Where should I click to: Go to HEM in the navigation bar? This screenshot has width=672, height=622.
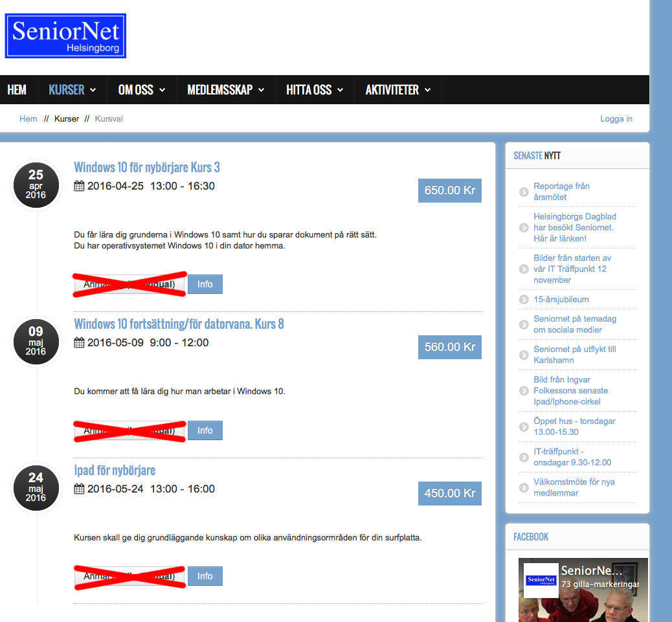(x=17, y=90)
